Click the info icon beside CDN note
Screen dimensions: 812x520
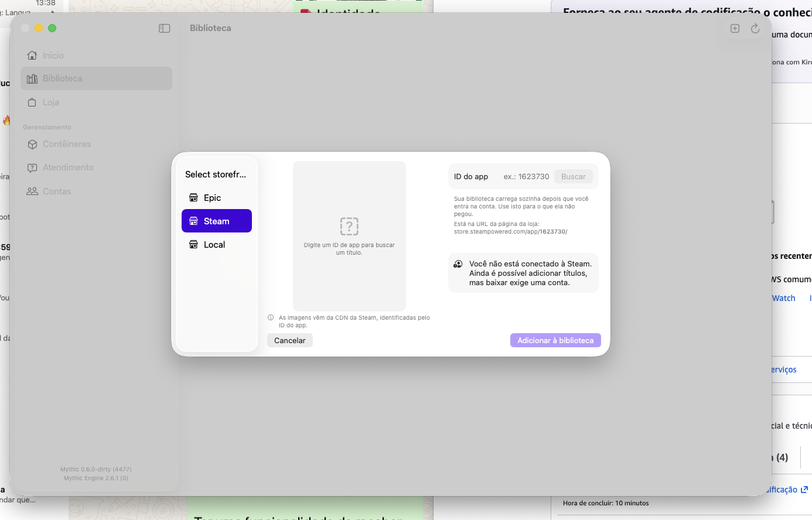coord(271,318)
